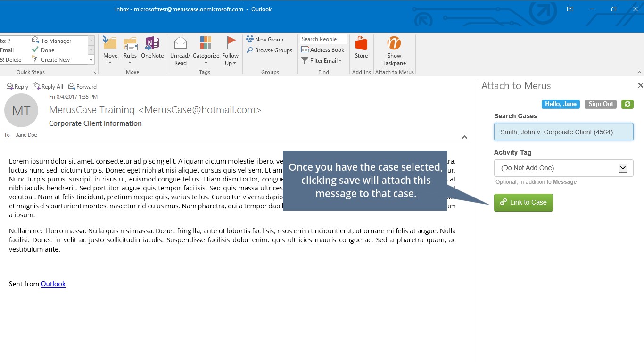Image resolution: width=644 pixels, height=362 pixels.
Task: Select the Create New quick step
Action: click(51, 60)
